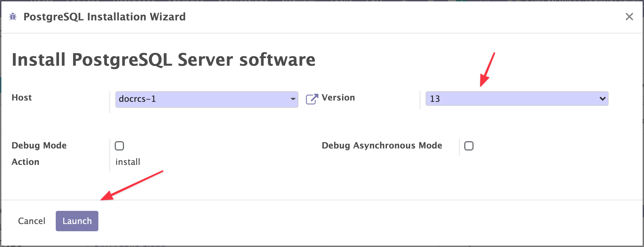Click the bug icon in the wizard title
Image resolution: width=644 pixels, height=247 pixels.
(13, 17)
